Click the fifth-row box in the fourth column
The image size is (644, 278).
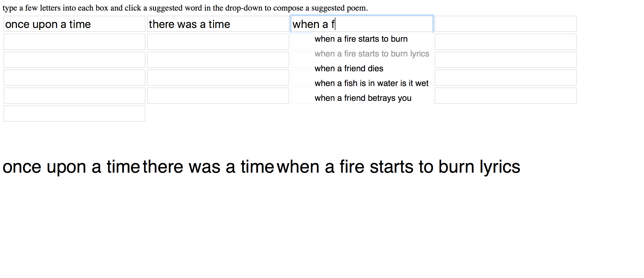point(505,96)
